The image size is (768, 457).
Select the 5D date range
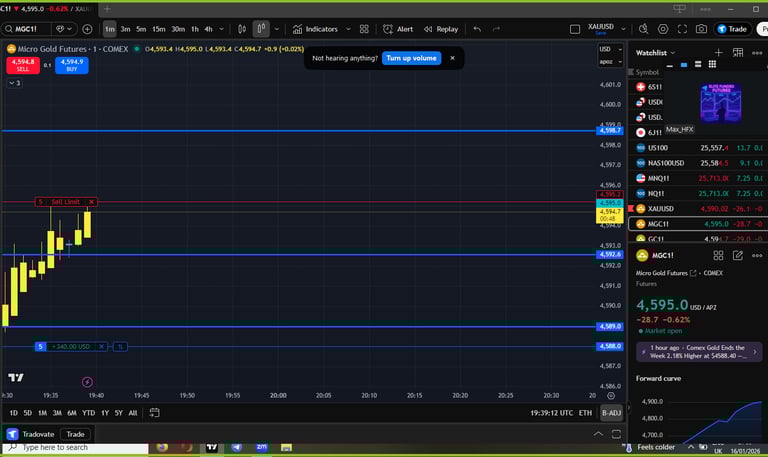(x=28, y=413)
